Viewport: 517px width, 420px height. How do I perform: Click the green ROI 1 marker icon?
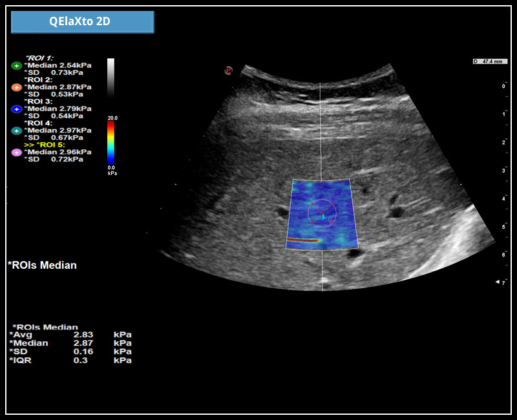coord(17,66)
